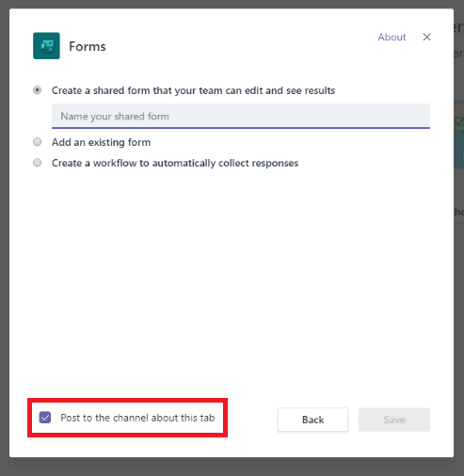464x476 pixels.
Task: Close the Forms dialog with the X
Action: [x=426, y=37]
